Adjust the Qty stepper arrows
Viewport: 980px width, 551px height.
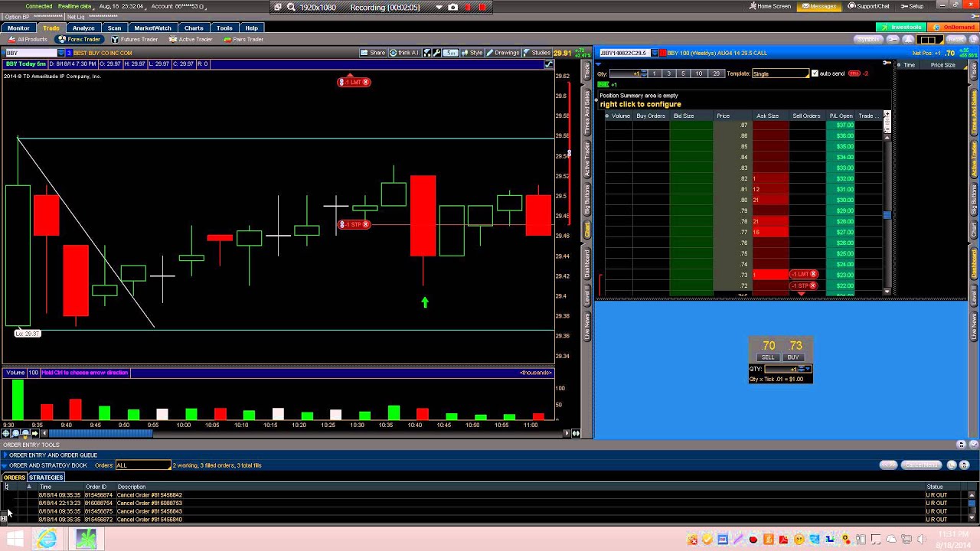pos(644,73)
